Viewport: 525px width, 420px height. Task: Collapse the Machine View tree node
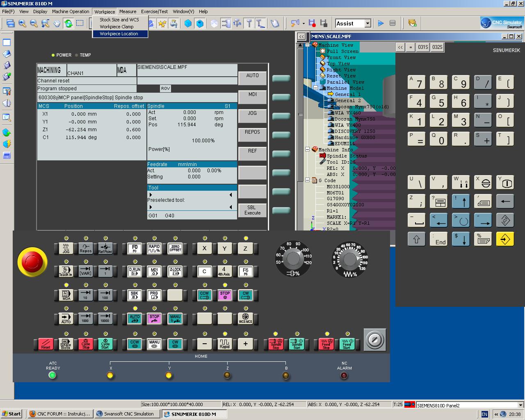point(307,45)
